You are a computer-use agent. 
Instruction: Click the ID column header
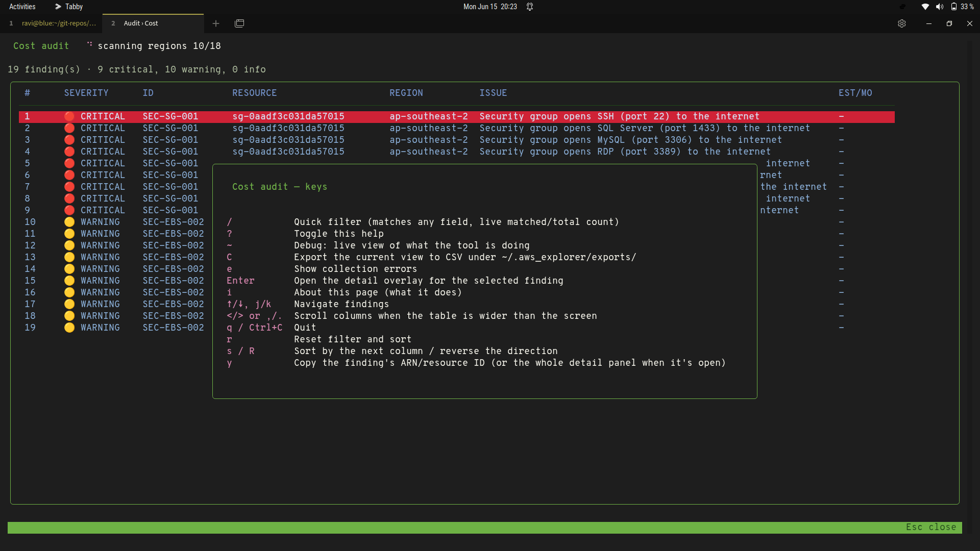pos(148,93)
